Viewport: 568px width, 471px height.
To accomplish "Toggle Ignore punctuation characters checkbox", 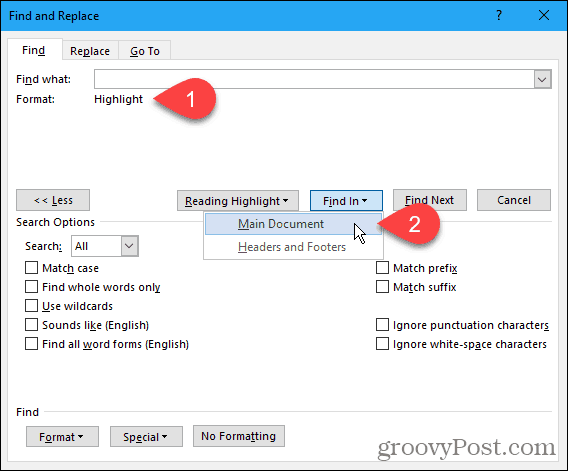I will coord(382,325).
